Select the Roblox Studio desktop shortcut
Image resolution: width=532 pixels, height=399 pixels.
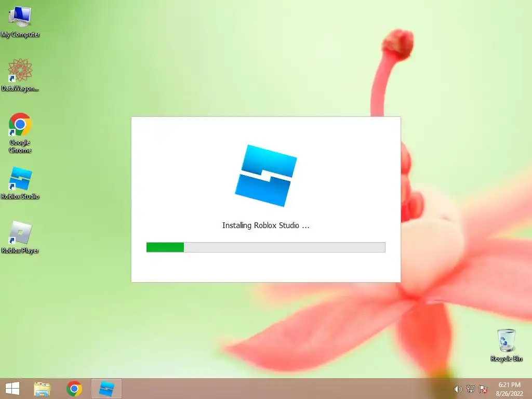pos(20,183)
